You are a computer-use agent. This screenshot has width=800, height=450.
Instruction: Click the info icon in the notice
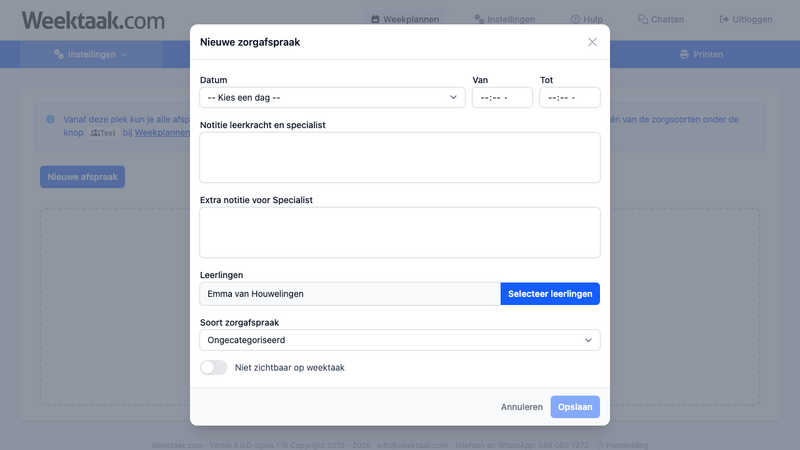[x=50, y=119]
